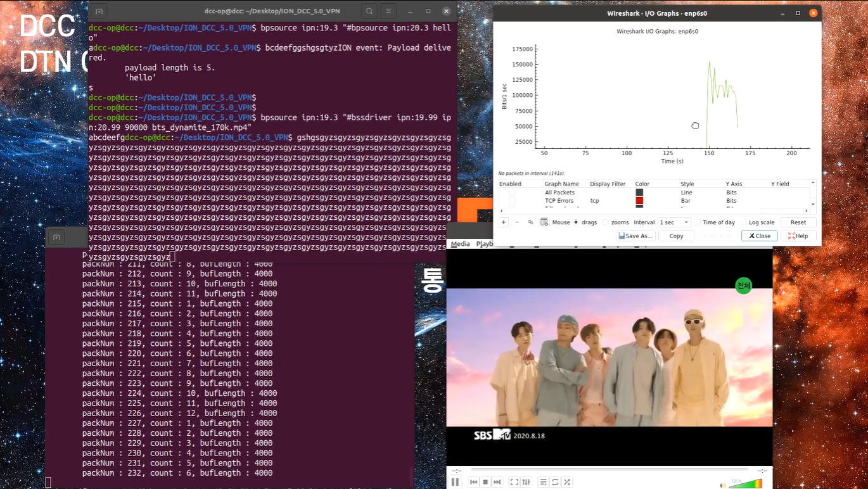Click the green '전체' badge on video
Screen dimensions: 868x489
(743, 286)
